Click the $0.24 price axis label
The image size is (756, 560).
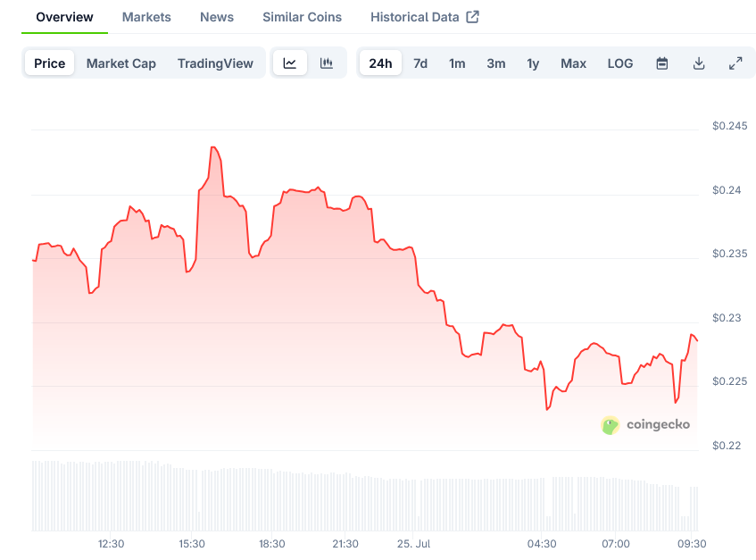point(727,190)
